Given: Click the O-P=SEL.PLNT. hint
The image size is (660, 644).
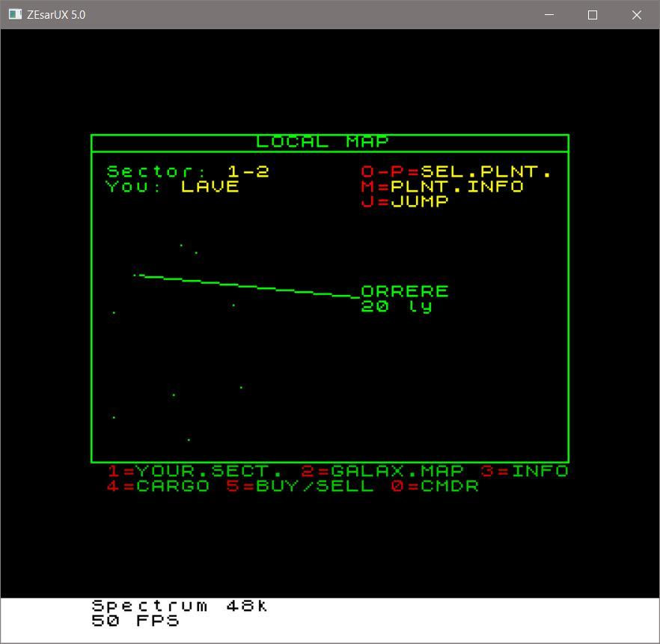Looking at the screenshot, I should tap(456, 171).
